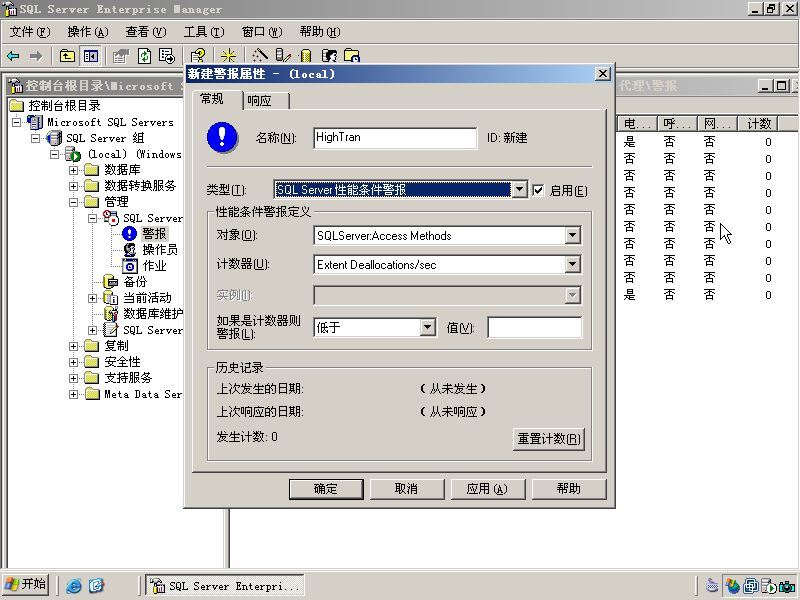This screenshot has height=600, width=800.
Task: Click the Up one level folder icon
Action: [67, 56]
